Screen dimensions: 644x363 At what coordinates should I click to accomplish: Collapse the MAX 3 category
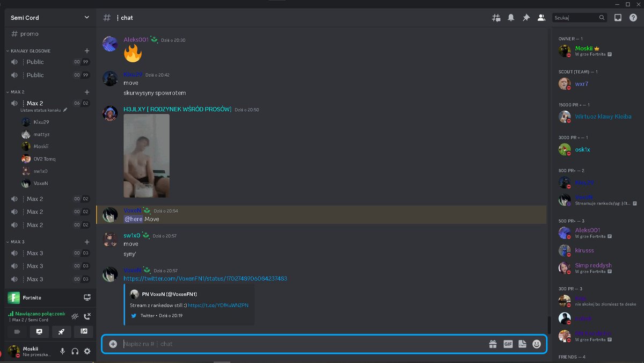18,242
